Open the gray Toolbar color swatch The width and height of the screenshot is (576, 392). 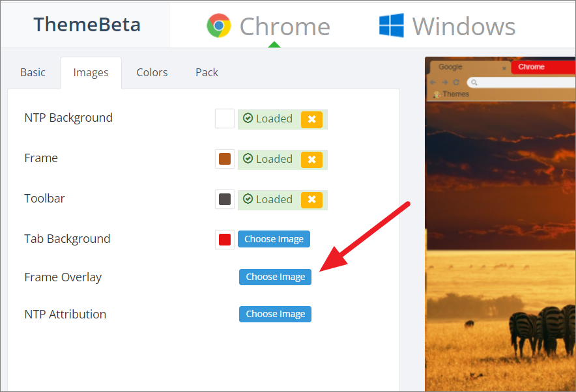(225, 199)
